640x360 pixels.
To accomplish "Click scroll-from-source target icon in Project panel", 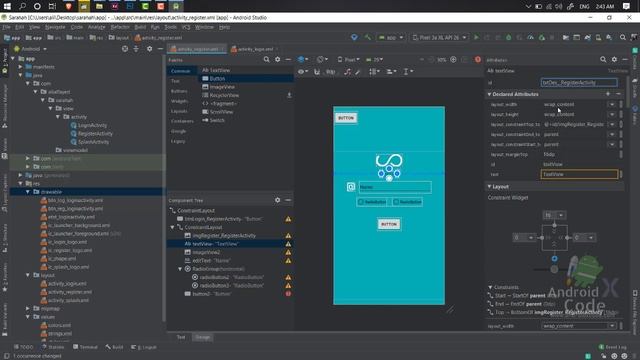I will pos(125,49).
